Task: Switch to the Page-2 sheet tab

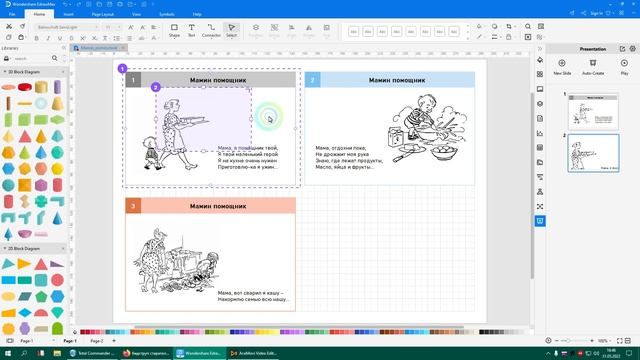Action: pyautogui.click(x=97, y=340)
